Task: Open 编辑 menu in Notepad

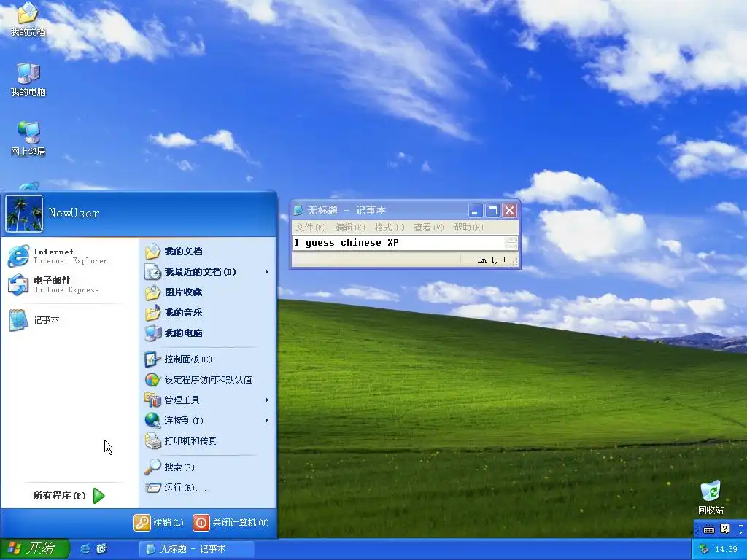Action: (x=350, y=227)
